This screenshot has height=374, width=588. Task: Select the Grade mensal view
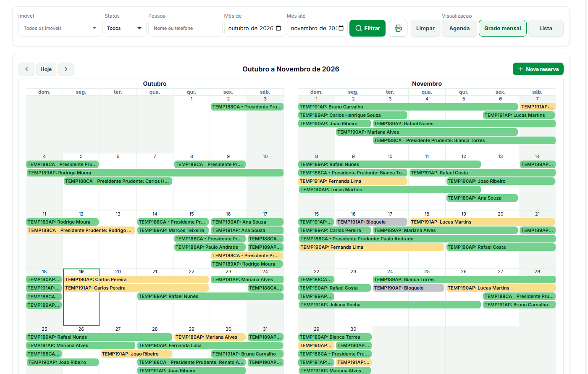click(502, 28)
